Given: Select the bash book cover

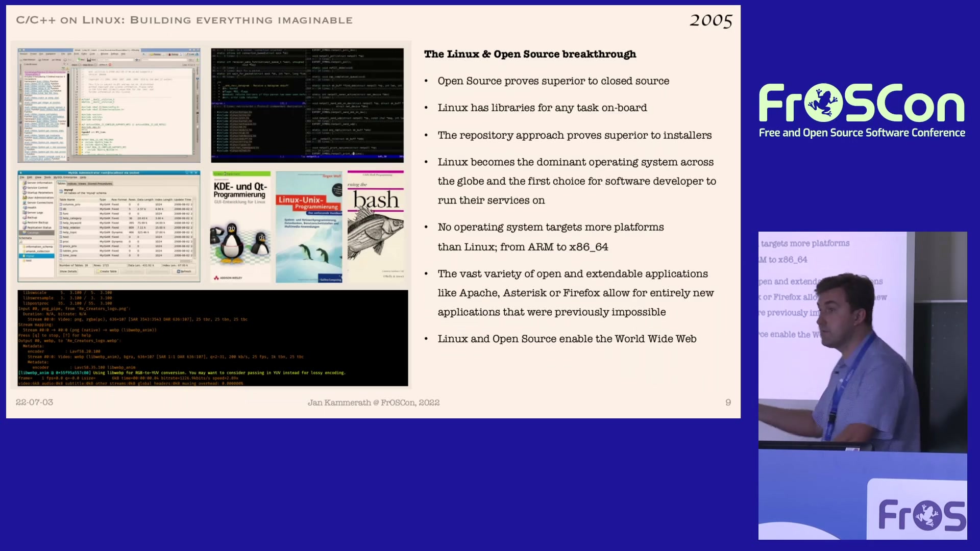Looking at the screenshot, I should [x=376, y=227].
